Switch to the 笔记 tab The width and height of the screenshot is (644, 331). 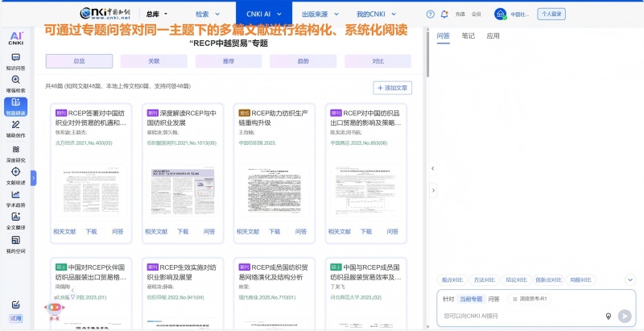[x=468, y=36]
